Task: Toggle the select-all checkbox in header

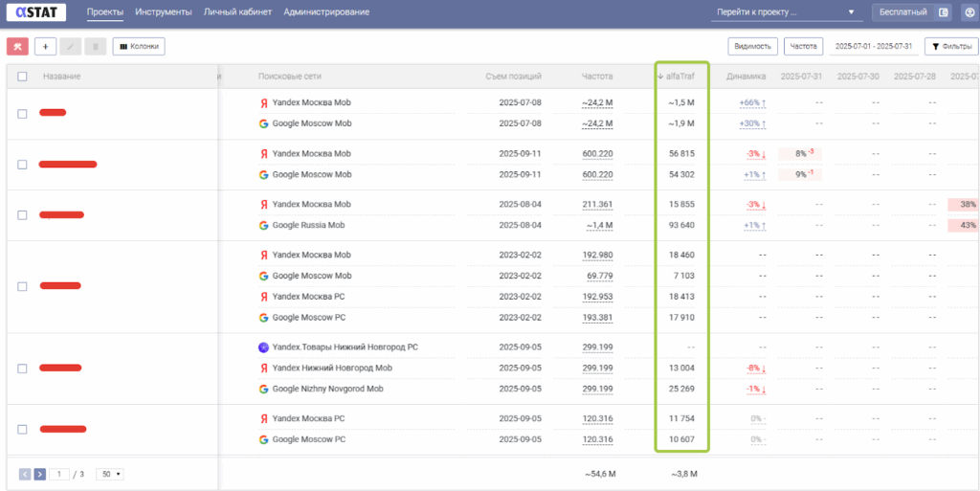Action: point(22,77)
